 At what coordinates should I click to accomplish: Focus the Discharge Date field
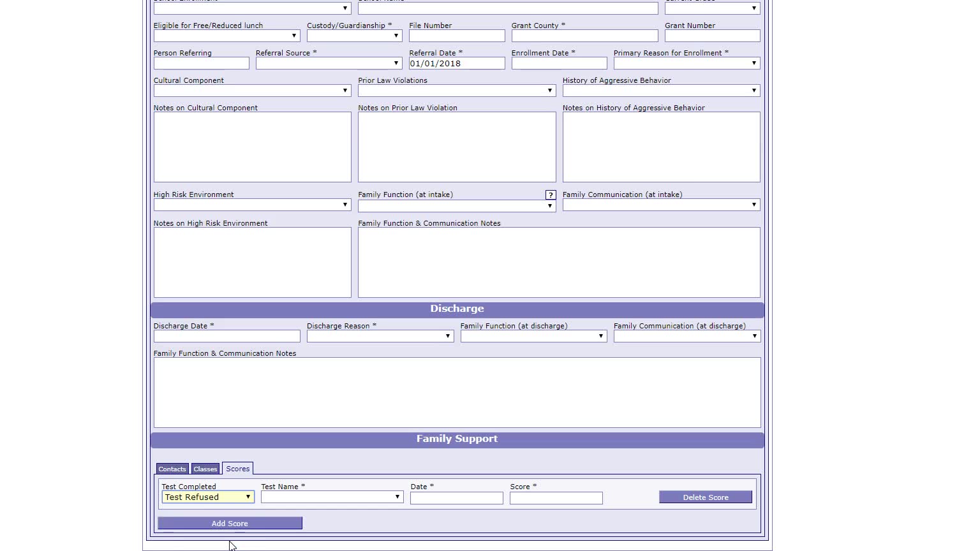tap(226, 336)
